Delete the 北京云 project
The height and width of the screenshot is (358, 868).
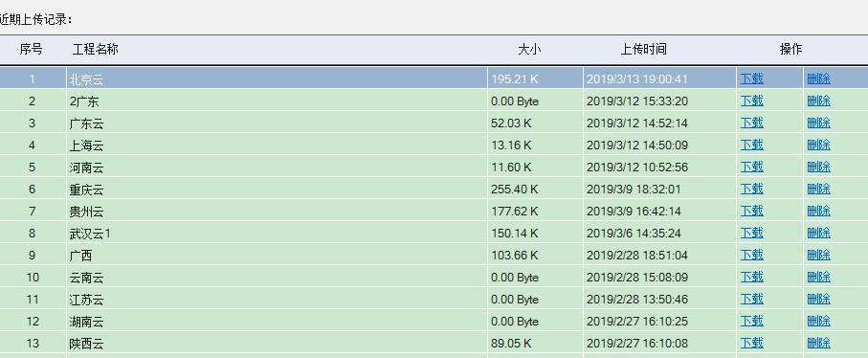pyautogui.click(x=819, y=78)
